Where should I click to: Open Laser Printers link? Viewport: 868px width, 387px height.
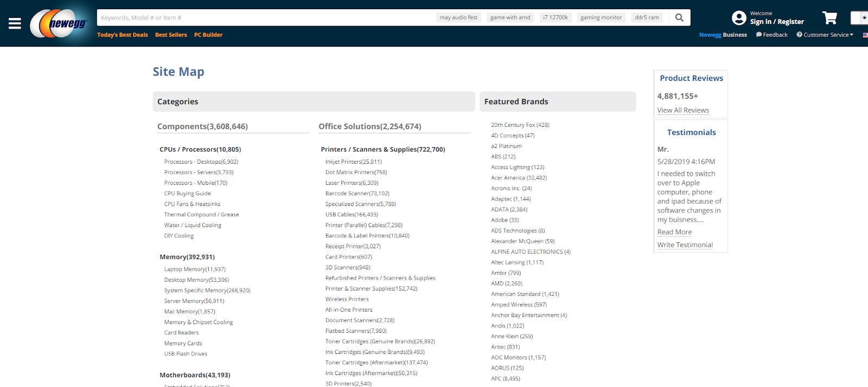point(352,183)
